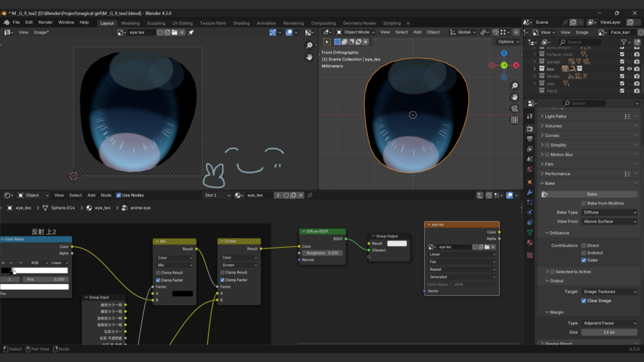Open the Tool properties tab (wrench-screwdriver icon)
The image size is (644, 362).
click(x=530, y=116)
